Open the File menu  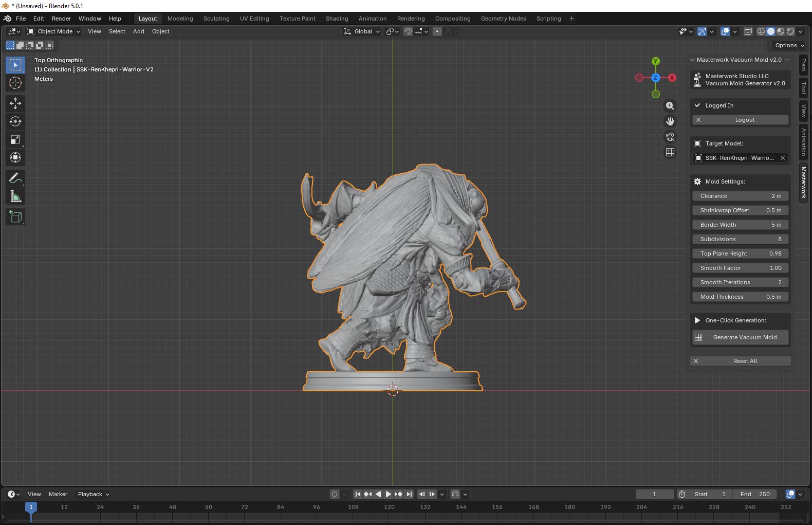point(21,19)
